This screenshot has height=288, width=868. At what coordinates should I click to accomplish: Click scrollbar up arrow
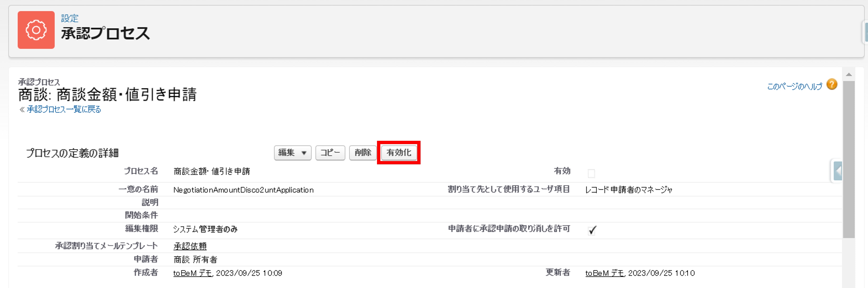pyautogui.click(x=848, y=75)
